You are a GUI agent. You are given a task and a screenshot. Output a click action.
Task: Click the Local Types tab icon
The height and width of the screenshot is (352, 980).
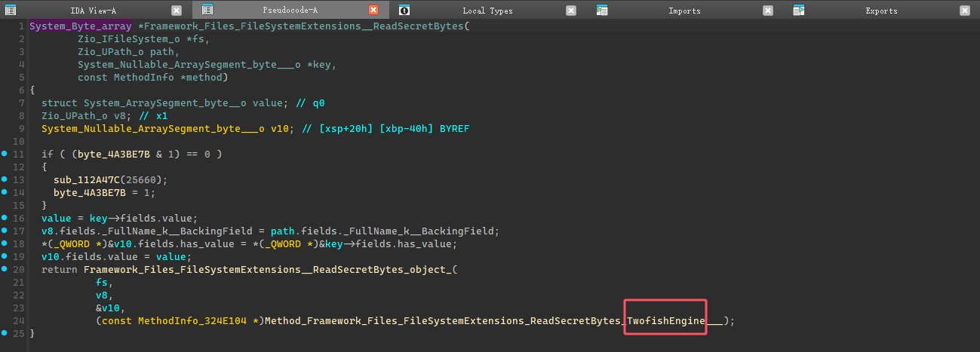[404, 11]
